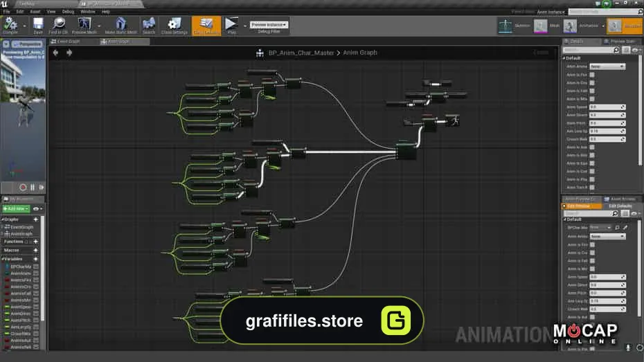Tick the Anim Is Fall checkbox in Details

592,91
